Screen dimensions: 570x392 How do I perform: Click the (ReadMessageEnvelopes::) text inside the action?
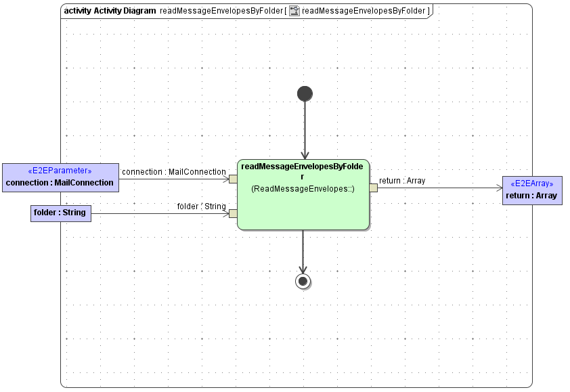[303, 188]
